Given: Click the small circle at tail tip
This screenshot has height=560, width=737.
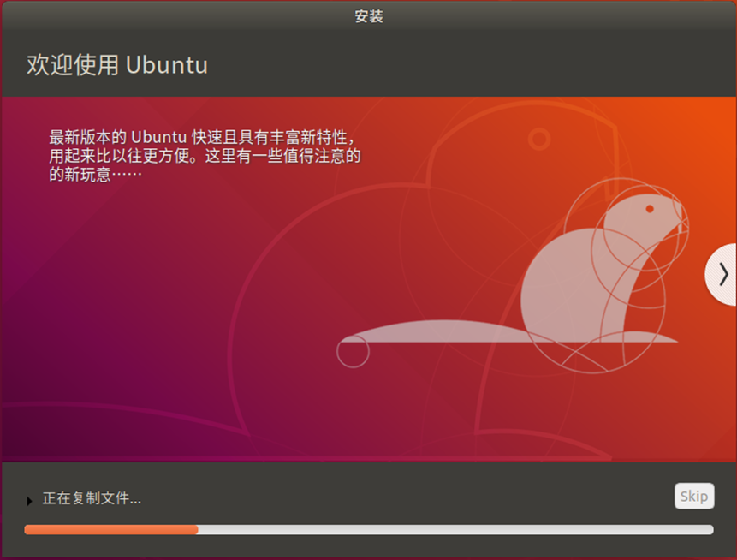Looking at the screenshot, I should (353, 351).
